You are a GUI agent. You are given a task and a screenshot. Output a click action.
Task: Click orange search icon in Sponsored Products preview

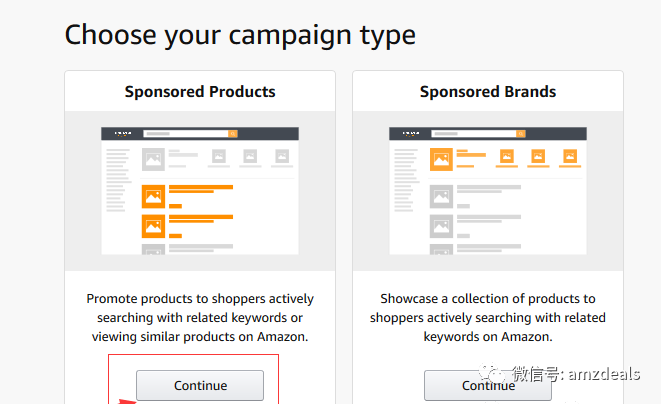tap(233, 133)
